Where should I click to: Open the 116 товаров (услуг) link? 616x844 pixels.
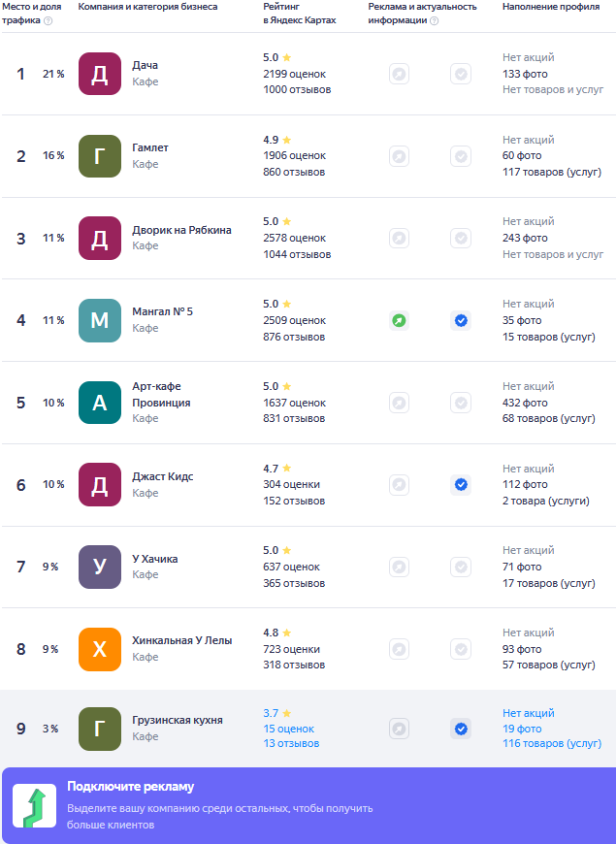click(x=552, y=743)
